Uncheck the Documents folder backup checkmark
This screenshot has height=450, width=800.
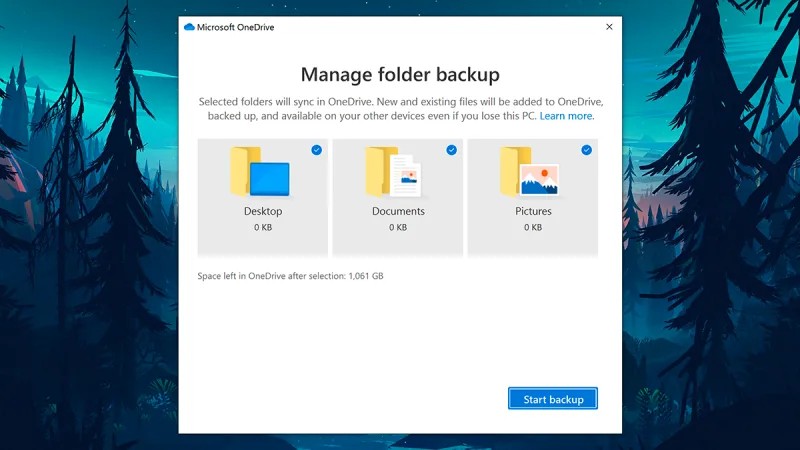[452, 150]
